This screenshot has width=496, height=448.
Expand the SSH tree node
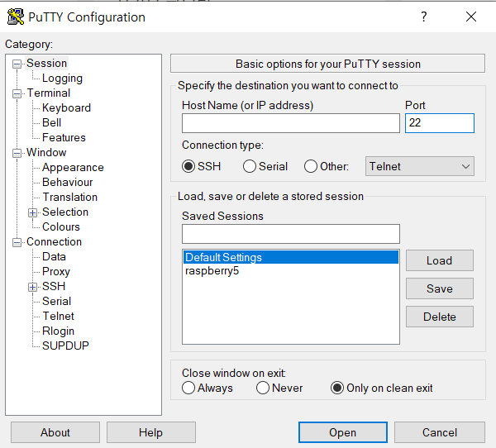32,288
